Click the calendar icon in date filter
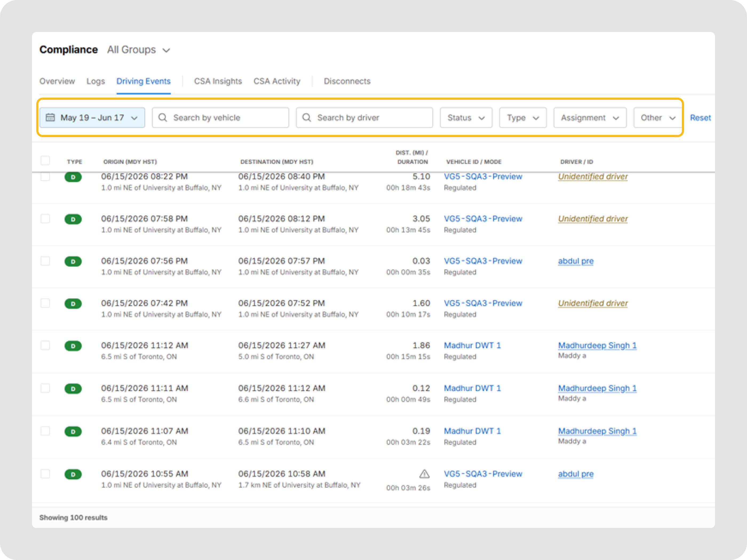747x560 pixels. tap(50, 118)
